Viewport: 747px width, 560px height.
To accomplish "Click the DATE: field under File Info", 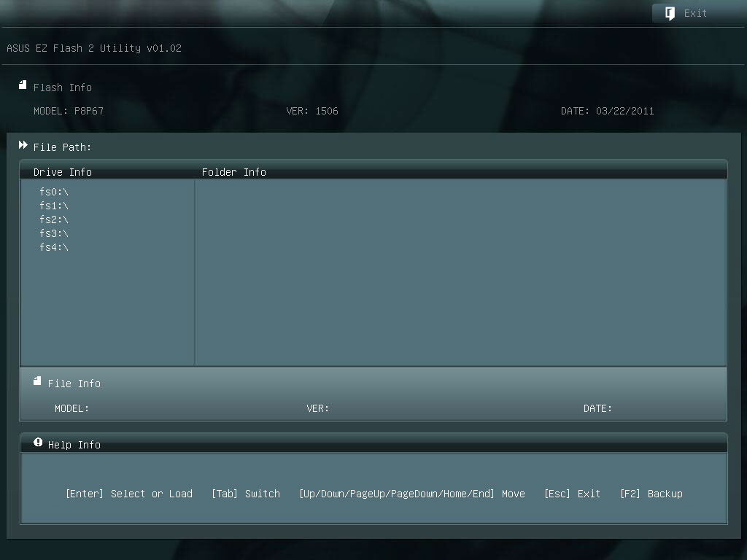I will (598, 408).
